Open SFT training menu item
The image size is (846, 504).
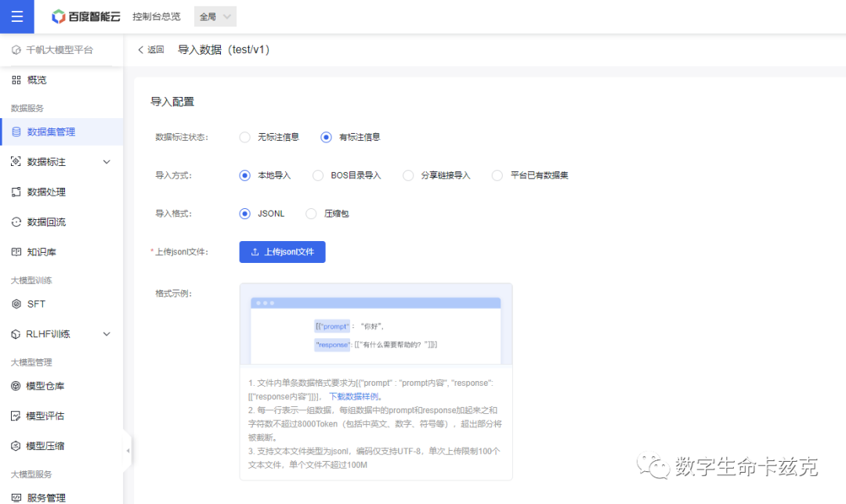[62, 304]
